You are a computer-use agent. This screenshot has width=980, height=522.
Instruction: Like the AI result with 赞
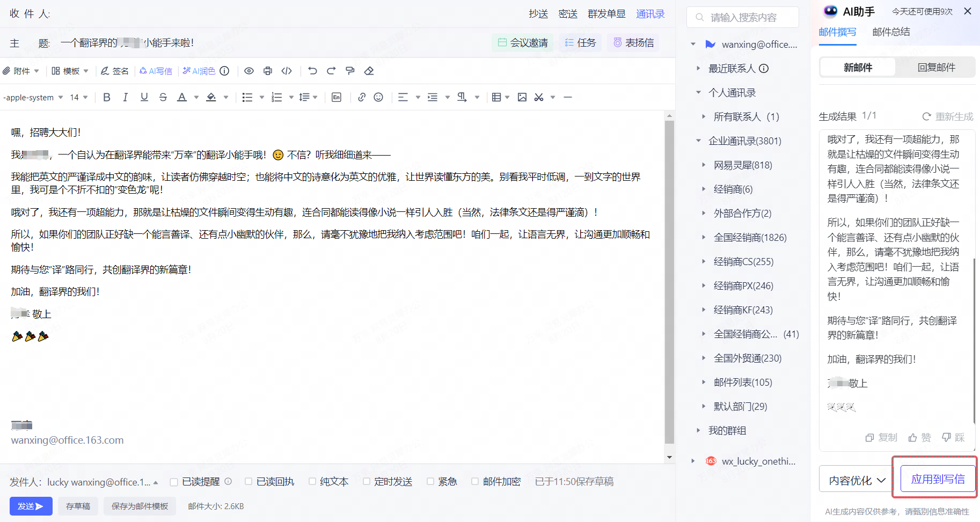click(920, 437)
